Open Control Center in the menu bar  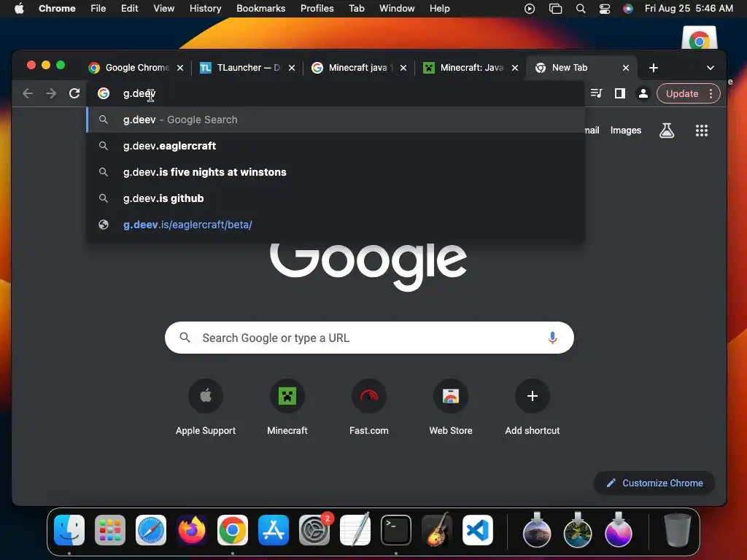(605, 9)
